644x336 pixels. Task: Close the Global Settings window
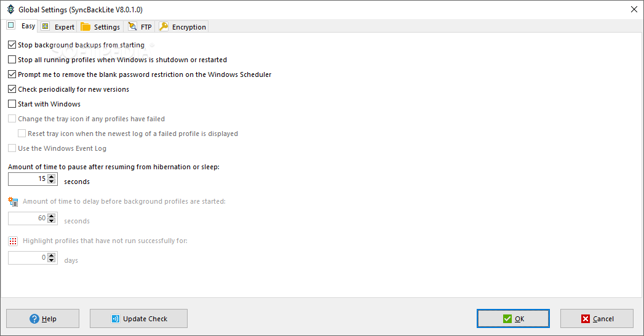point(634,9)
